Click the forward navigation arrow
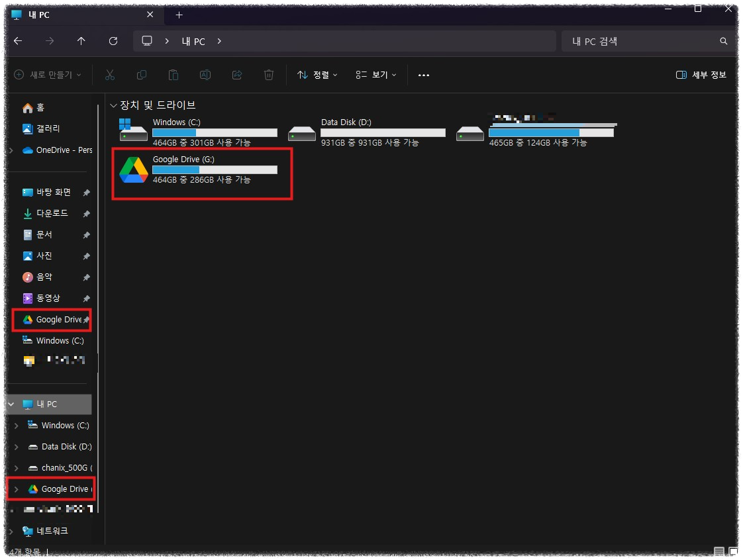This screenshot has height=560, width=743. (x=50, y=41)
